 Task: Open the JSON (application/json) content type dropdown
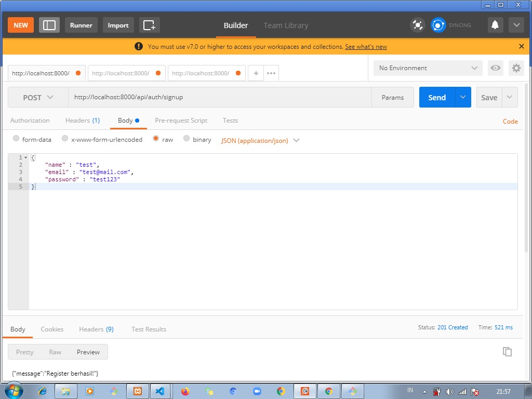click(x=260, y=140)
